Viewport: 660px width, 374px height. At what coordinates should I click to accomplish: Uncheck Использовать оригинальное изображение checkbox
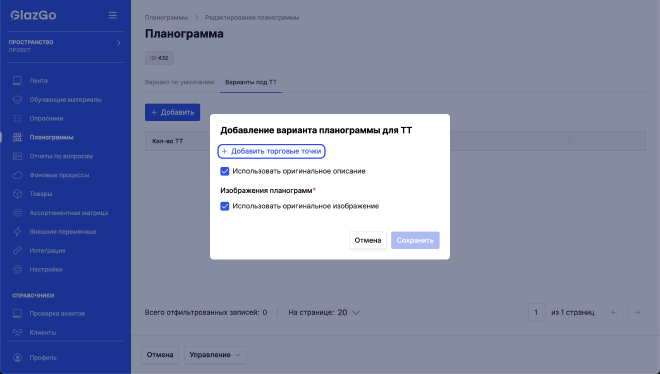click(225, 206)
